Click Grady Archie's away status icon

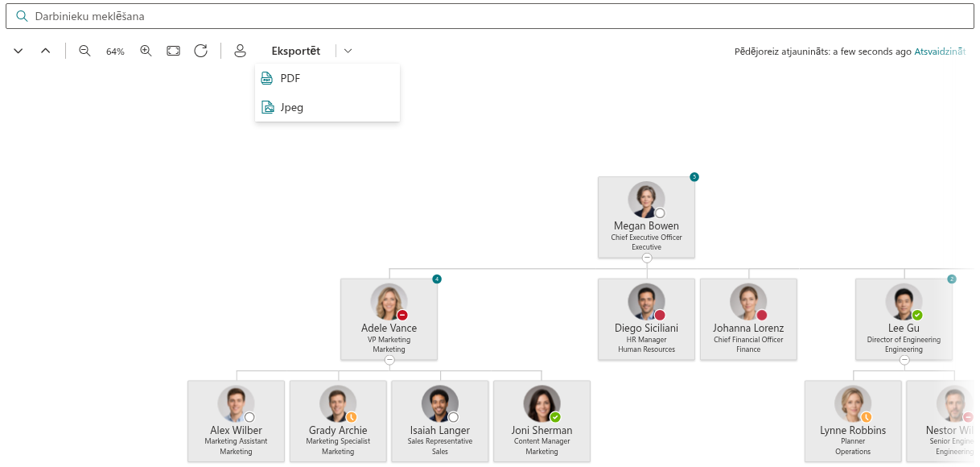coord(352,417)
